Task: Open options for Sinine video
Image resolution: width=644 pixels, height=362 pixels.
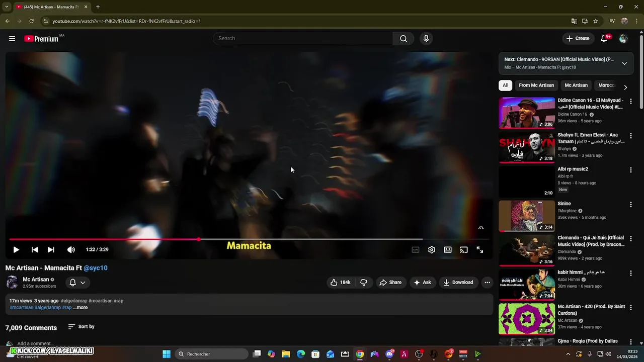Action: point(631,205)
